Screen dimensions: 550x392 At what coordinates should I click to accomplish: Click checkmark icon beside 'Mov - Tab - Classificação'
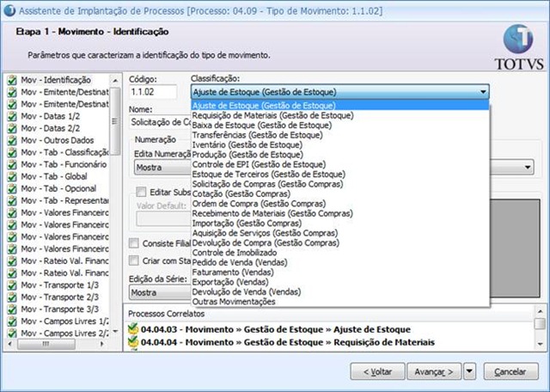coord(12,152)
